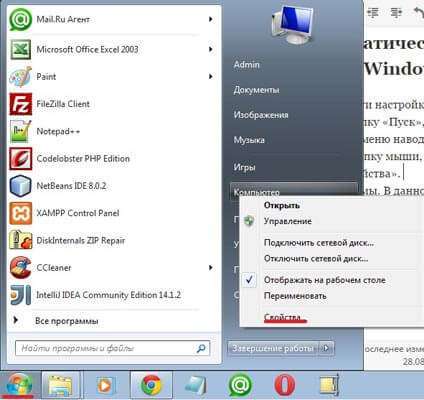
Task: Open shutdown options arrow button
Action: (326, 348)
